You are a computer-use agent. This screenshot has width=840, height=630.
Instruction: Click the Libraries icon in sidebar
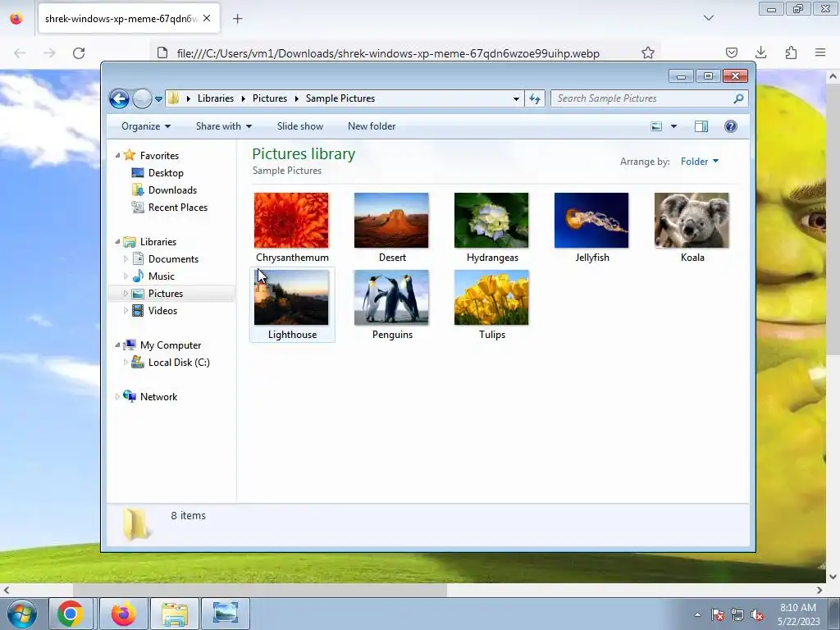coord(129,242)
